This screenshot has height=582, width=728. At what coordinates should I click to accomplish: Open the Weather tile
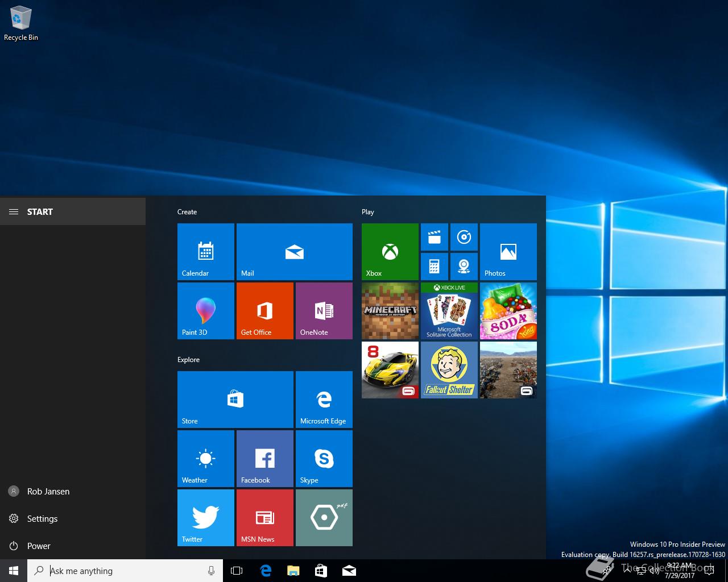coord(206,459)
